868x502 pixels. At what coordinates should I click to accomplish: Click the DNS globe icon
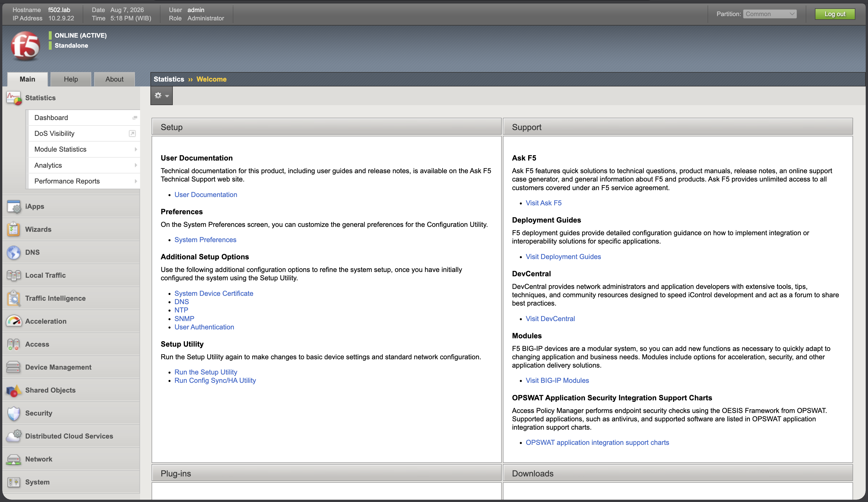point(14,252)
